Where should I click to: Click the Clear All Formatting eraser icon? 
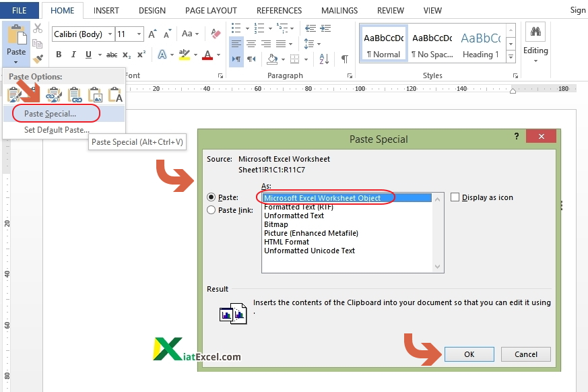[216, 34]
